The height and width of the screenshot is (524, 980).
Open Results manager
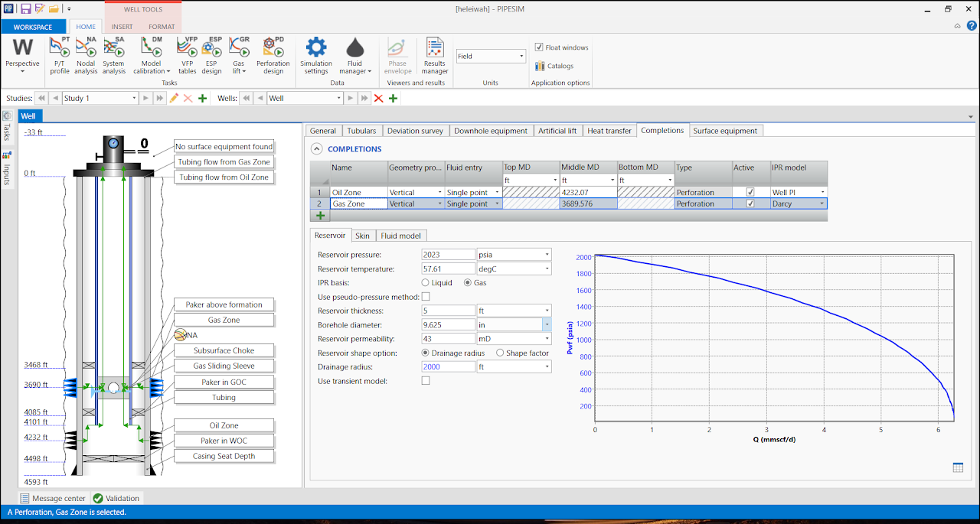pyautogui.click(x=435, y=56)
